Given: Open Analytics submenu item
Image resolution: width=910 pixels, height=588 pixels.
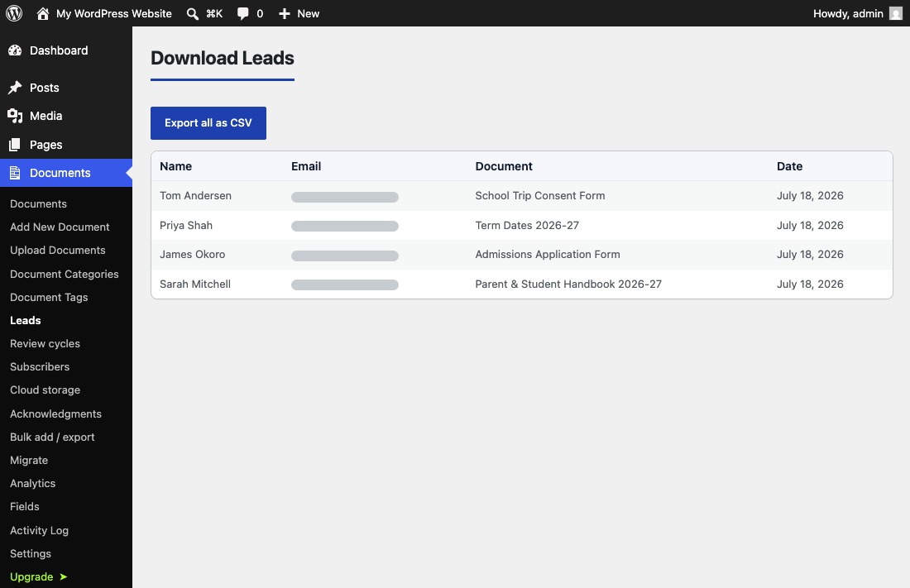Looking at the screenshot, I should click(32, 484).
